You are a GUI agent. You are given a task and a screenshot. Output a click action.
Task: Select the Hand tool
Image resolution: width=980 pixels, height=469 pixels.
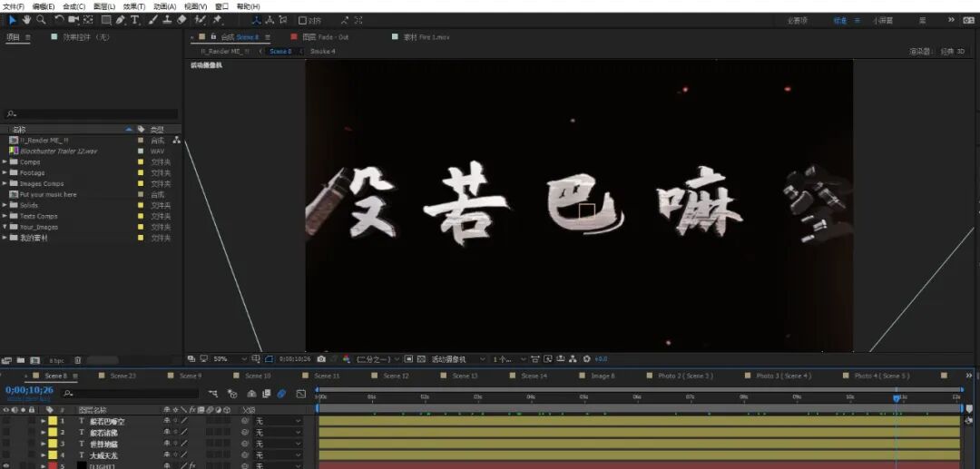27,20
